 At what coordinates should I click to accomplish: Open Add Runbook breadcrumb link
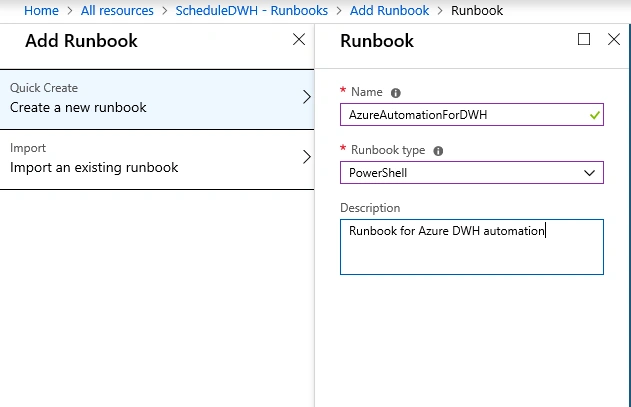click(389, 10)
